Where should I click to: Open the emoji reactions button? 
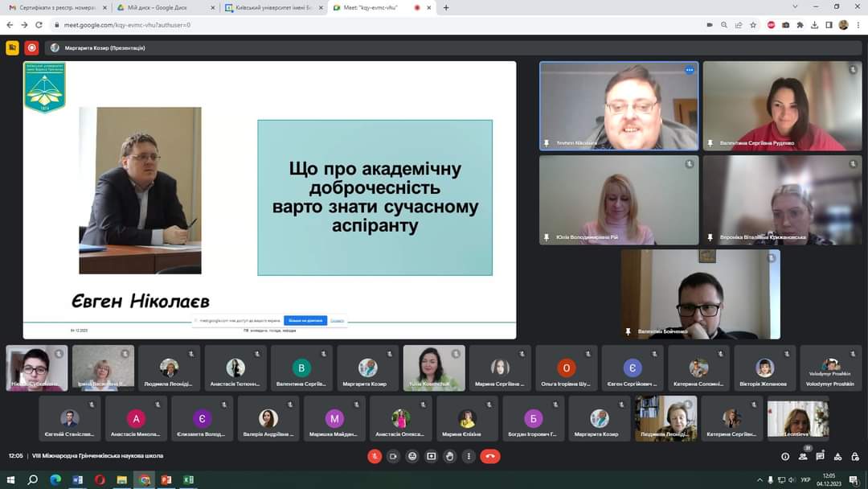click(x=412, y=456)
